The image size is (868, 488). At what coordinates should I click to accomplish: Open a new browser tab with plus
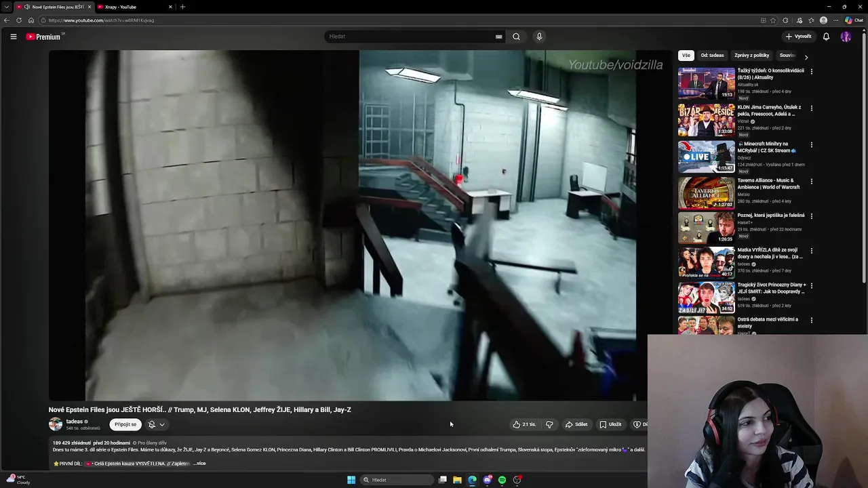[182, 7]
